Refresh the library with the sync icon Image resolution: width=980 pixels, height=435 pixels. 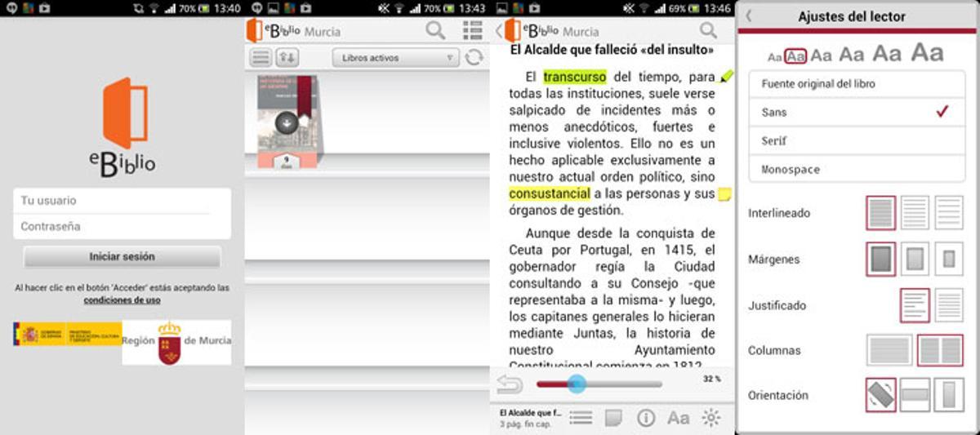coord(474,58)
